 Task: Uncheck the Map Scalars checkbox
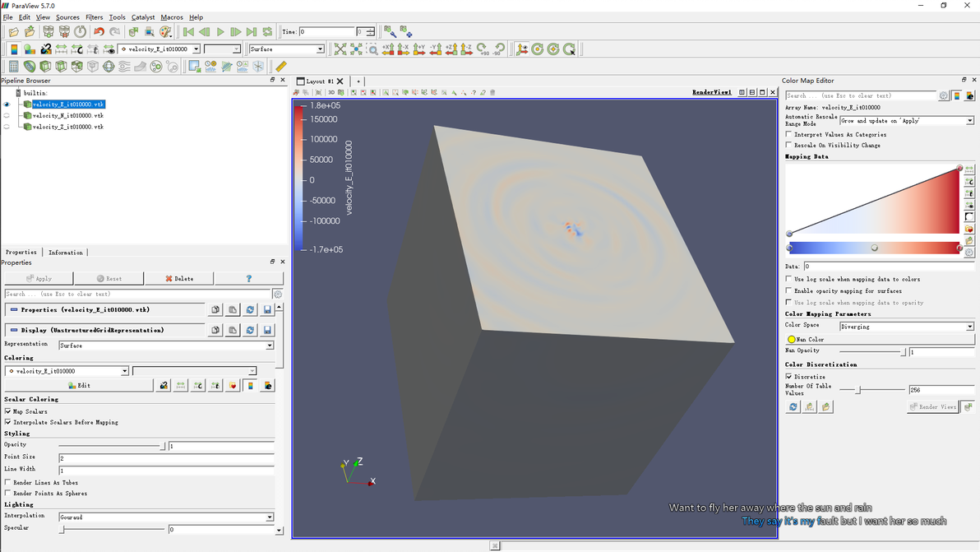pos(8,411)
